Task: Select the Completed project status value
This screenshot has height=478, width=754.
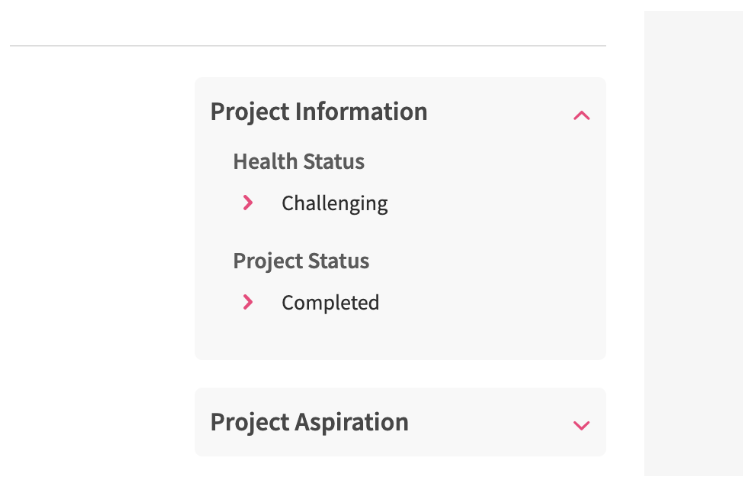Action: coord(330,302)
